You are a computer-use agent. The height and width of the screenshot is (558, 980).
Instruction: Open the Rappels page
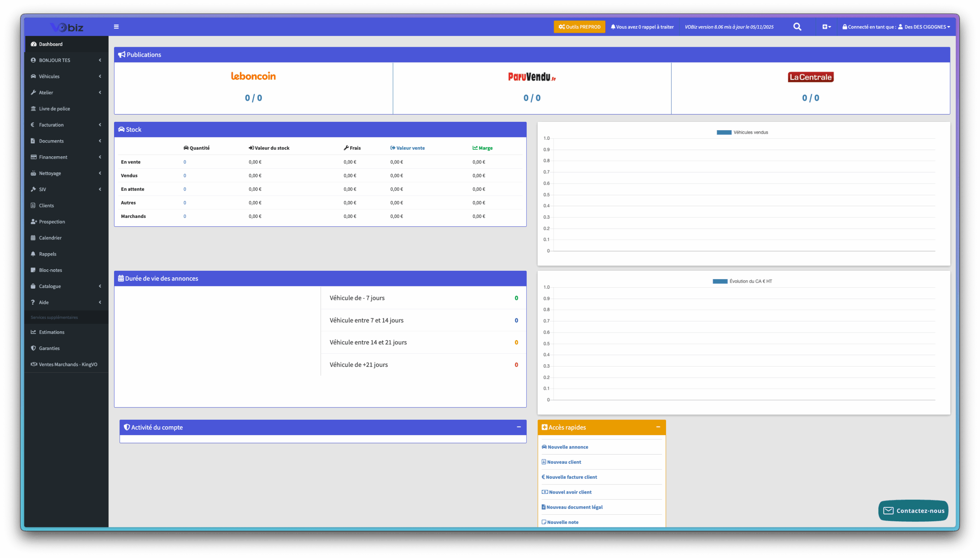(47, 254)
